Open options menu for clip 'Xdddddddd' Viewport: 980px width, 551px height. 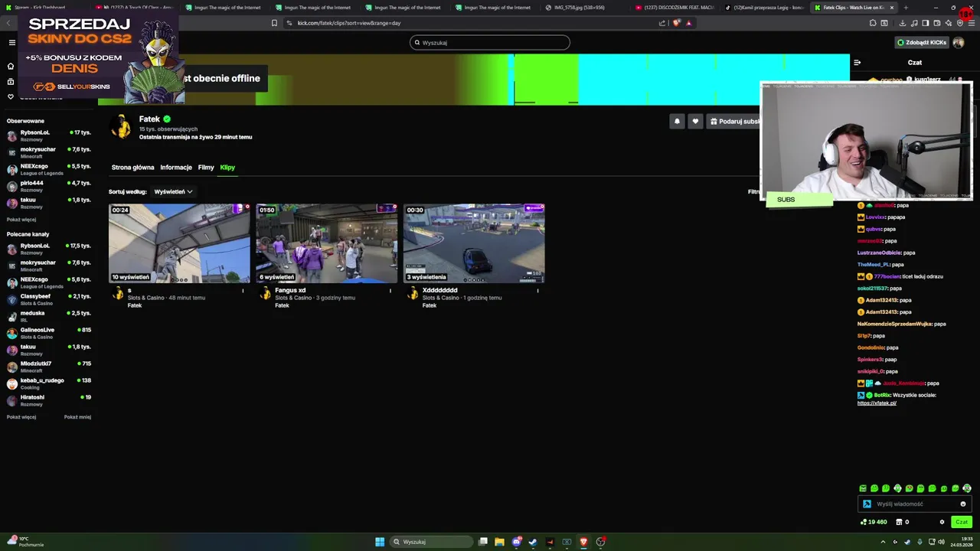coord(537,290)
